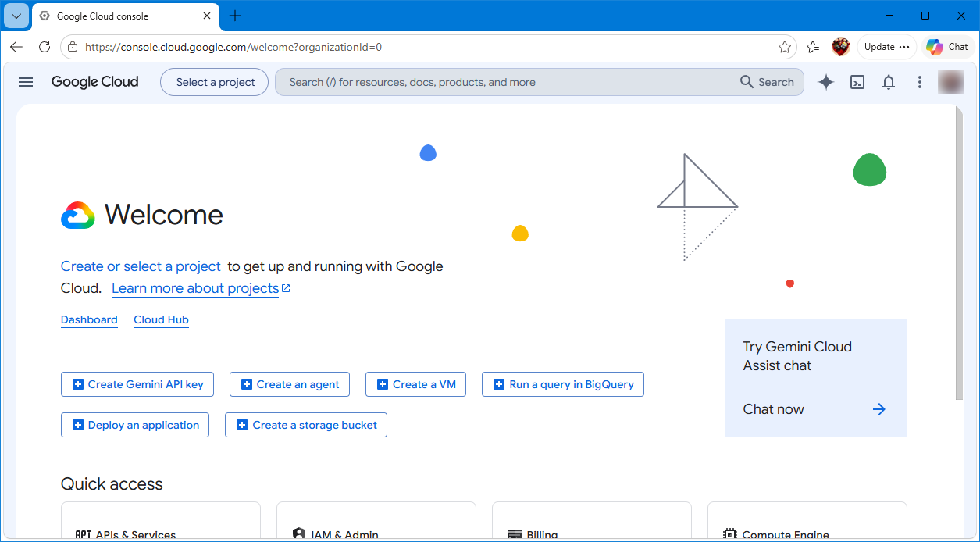Click the Google Cloud logo
This screenshot has height=542, width=980.
point(94,82)
